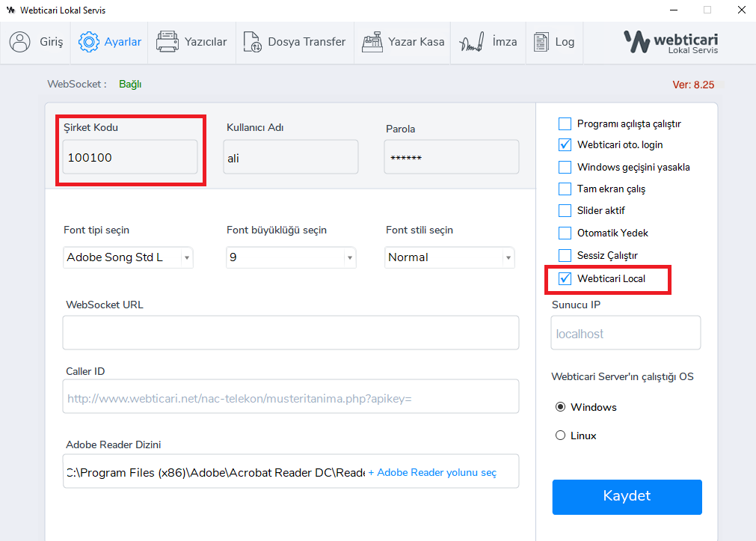756x541 pixels.
Task: Expand the Font stili seçin dropdown
Action: tap(508, 257)
